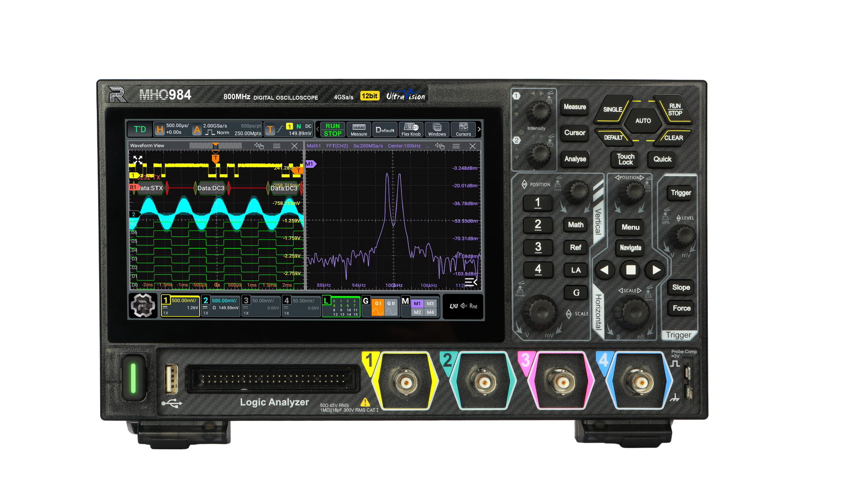Tap the move/touch icon in Waveform View header
The height and width of the screenshot is (504, 850).
pos(259,146)
